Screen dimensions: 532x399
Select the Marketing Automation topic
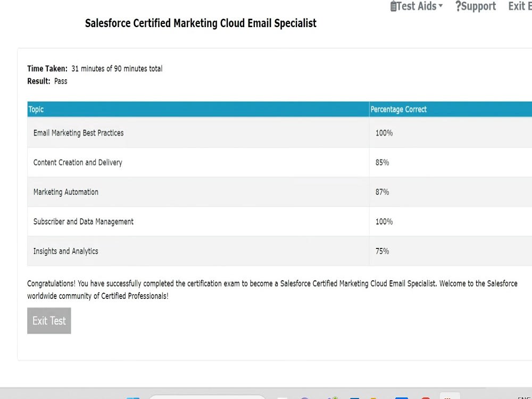(x=66, y=192)
